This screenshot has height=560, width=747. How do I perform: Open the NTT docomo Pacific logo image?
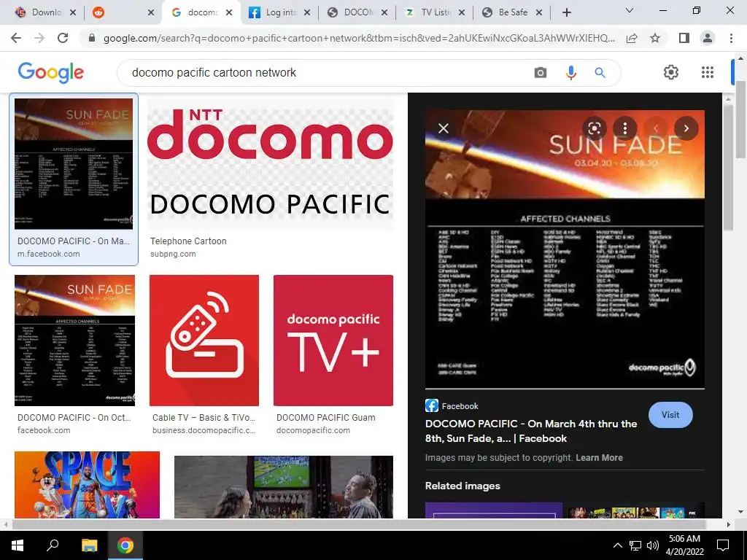tap(270, 164)
